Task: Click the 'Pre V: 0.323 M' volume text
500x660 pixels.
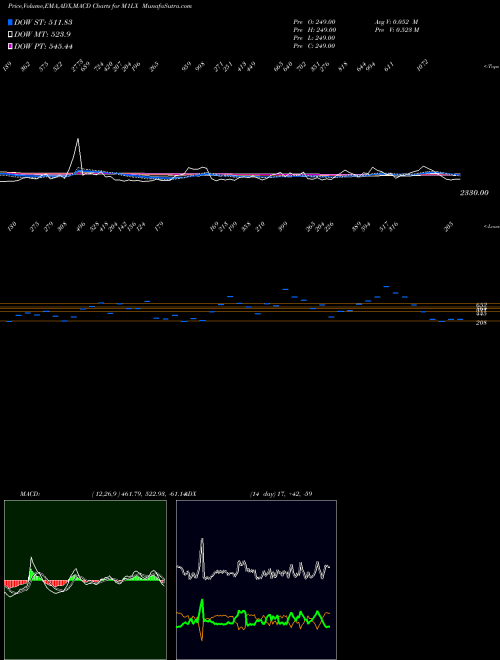Action: coord(397,30)
